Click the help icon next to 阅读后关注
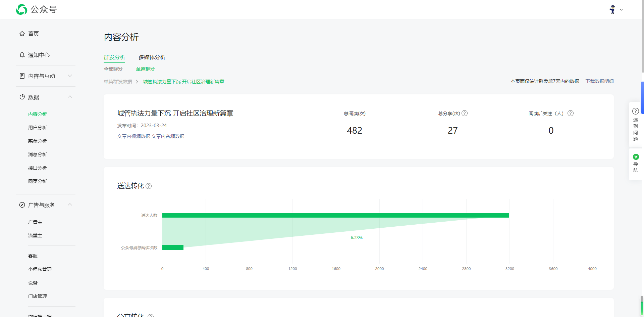Screen dimensions: 644x317 point(571,114)
